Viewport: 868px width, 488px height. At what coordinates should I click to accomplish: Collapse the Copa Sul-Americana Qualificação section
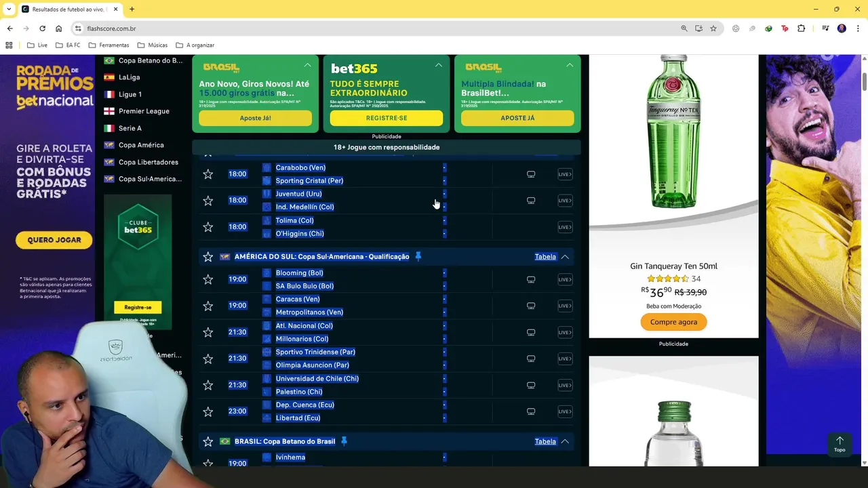click(x=565, y=257)
